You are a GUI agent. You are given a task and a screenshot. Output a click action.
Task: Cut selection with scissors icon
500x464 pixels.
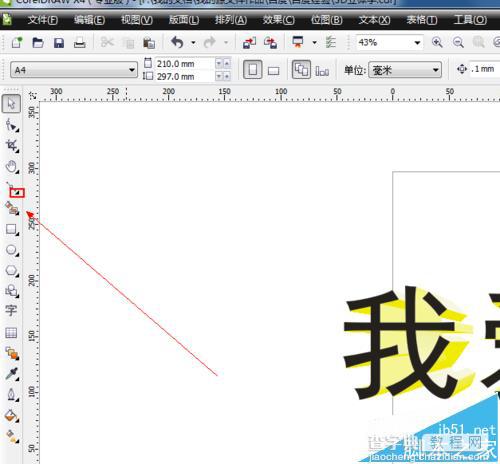(x=107, y=42)
